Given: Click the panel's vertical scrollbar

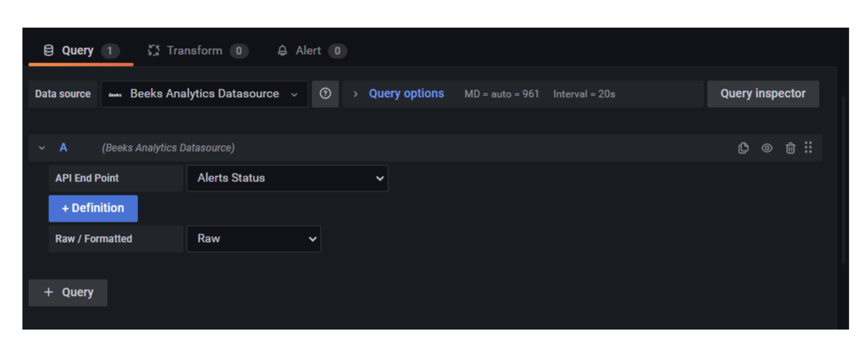Looking at the screenshot, I should point(843,180).
